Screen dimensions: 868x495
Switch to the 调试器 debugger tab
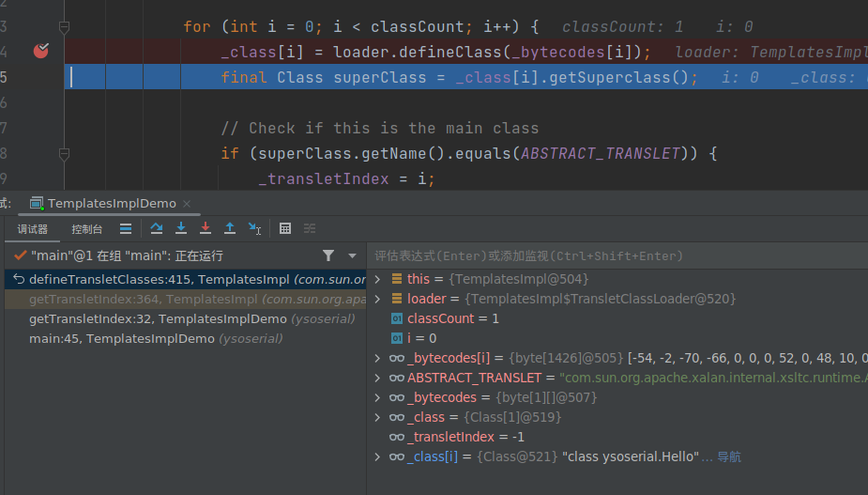coord(32,229)
